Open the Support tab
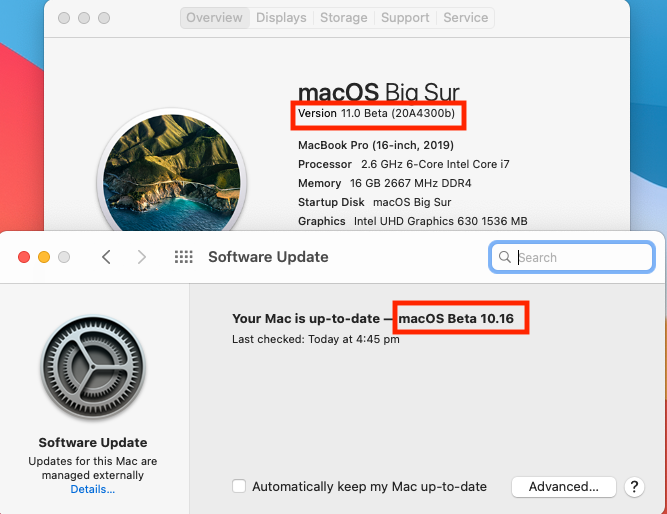The height and width of the screenshot is (514, 667). point(405,18)
